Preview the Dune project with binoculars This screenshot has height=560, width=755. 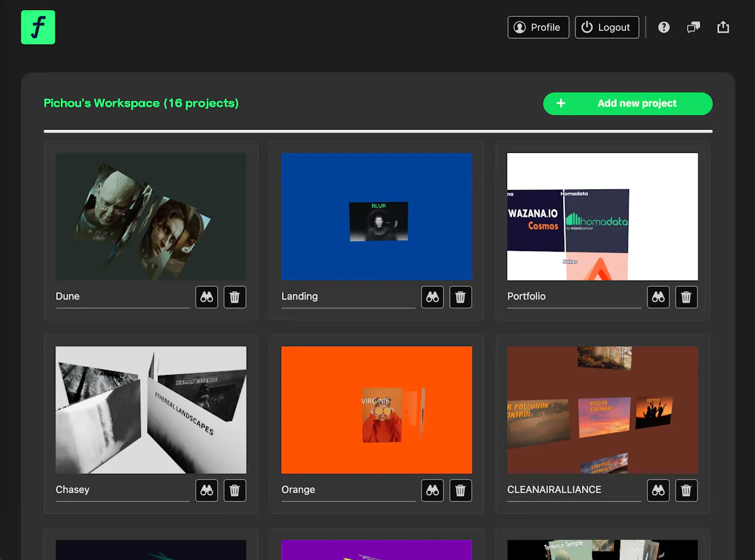click(x=207, y=297)
